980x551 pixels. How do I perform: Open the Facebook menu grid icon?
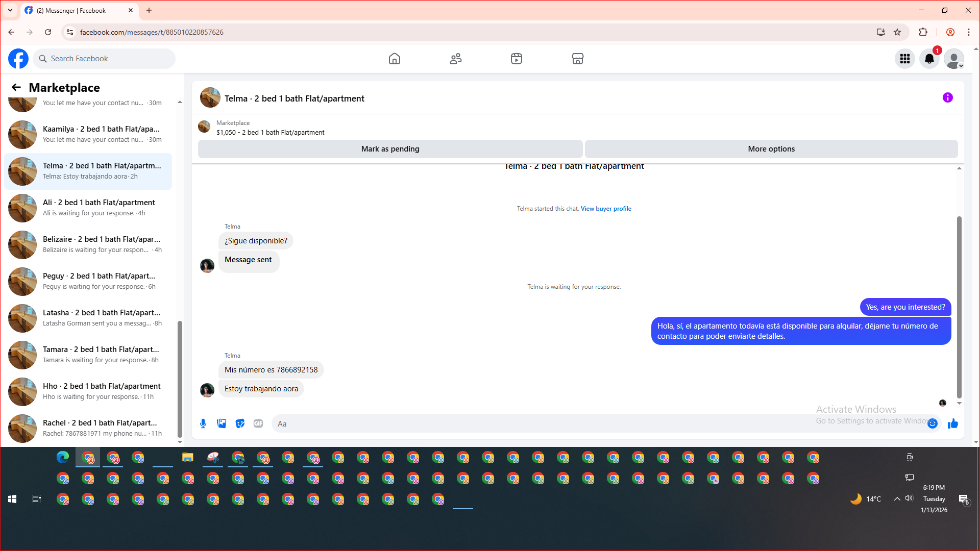(x=904, y=59)
